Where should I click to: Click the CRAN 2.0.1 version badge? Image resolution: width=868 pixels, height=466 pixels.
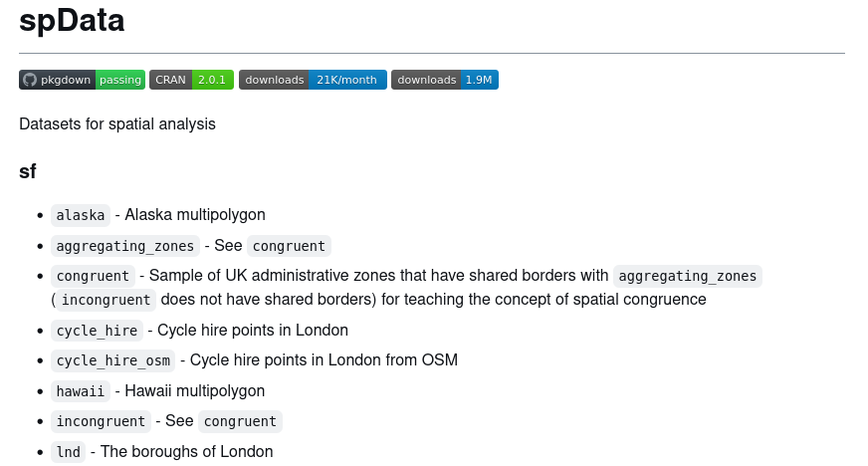point(191,80)
